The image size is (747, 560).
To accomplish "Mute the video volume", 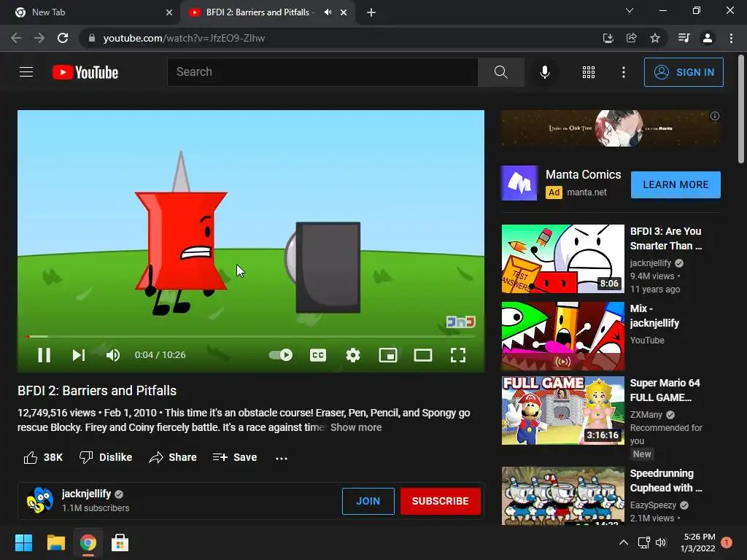I will [x=113, y=355].
